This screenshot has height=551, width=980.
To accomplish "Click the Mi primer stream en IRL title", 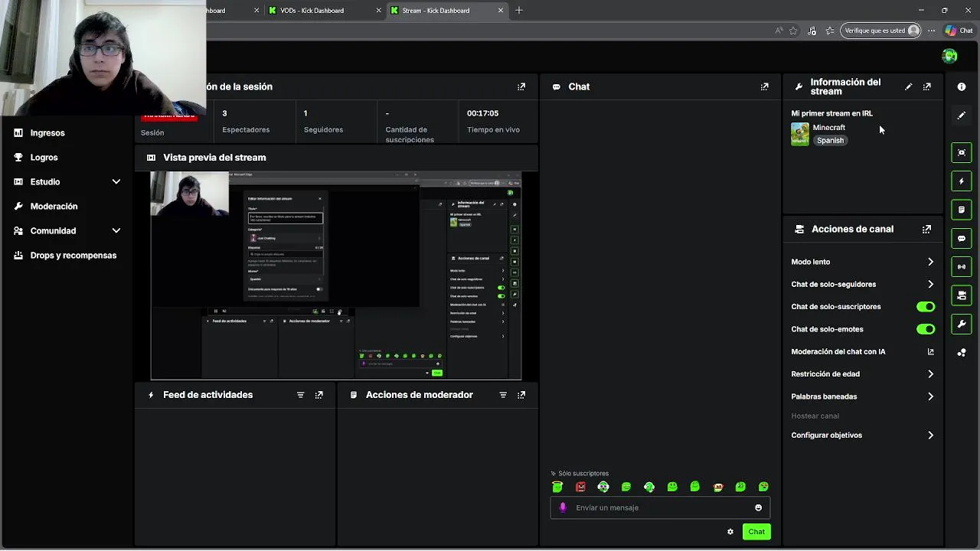I will pos(831,113).
